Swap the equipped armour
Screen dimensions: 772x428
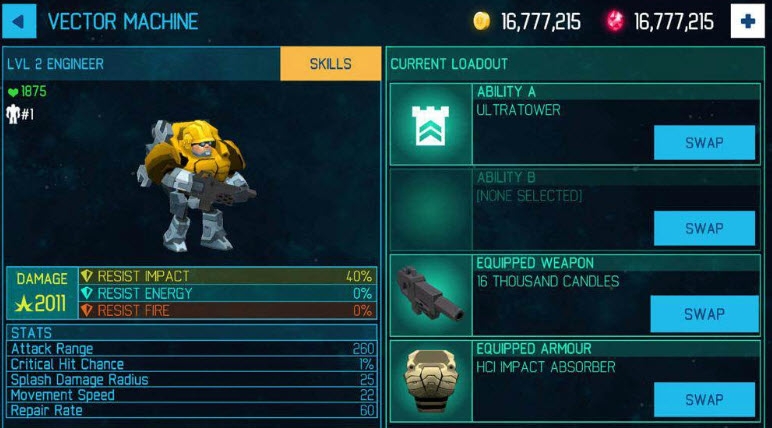[704, 399]
